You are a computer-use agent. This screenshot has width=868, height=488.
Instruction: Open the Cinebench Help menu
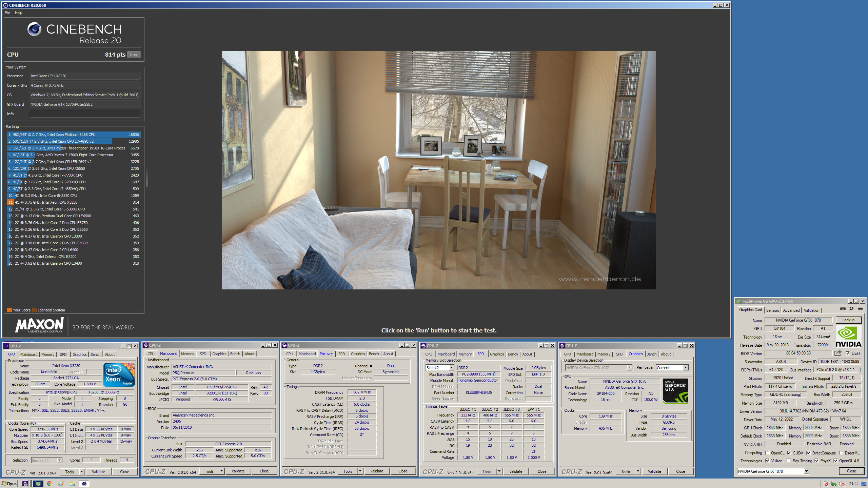pyautogui.click(x=19, y=13)
